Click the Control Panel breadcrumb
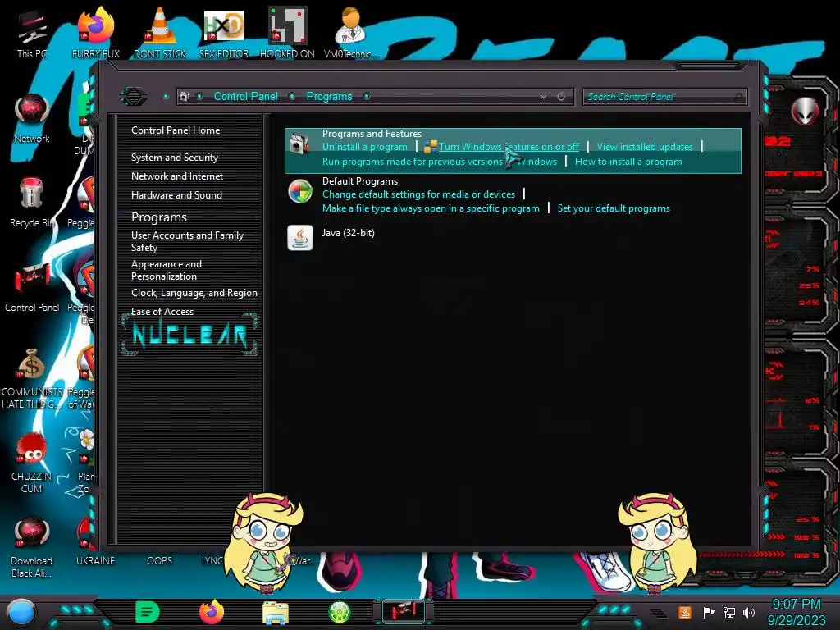The width and height of the screenshot is (840, 630). [x=246, y=97]
